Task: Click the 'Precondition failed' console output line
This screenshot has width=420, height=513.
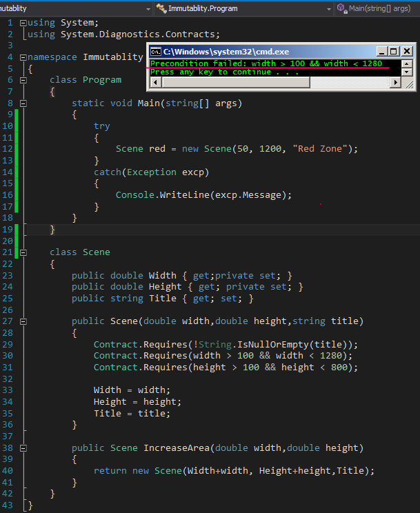Action: 266,63
